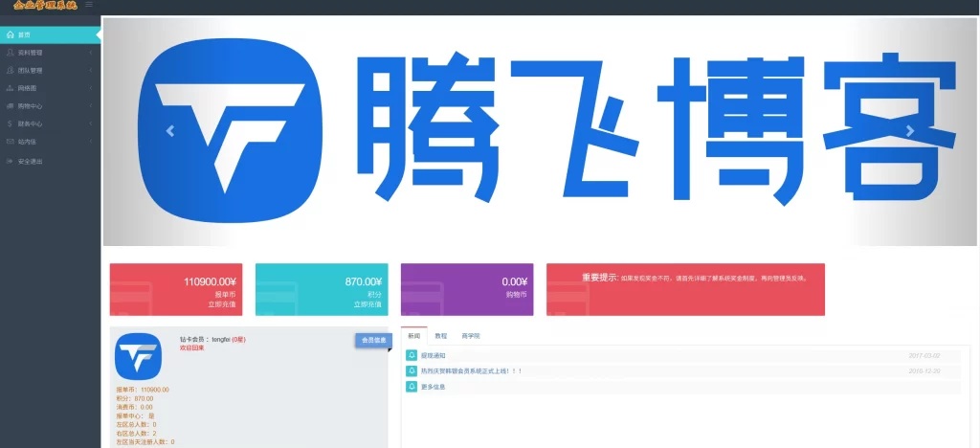980x448 pixels.
Task: Click 立即充值 on the 积分 card
Action: [x=367, y=304]
